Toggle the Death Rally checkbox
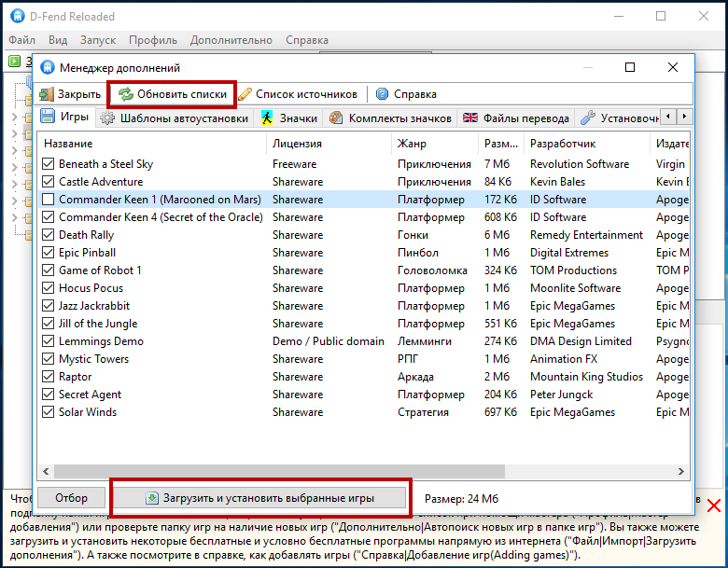Viewport: 728px width, 568px height. [x=48, y=235]
